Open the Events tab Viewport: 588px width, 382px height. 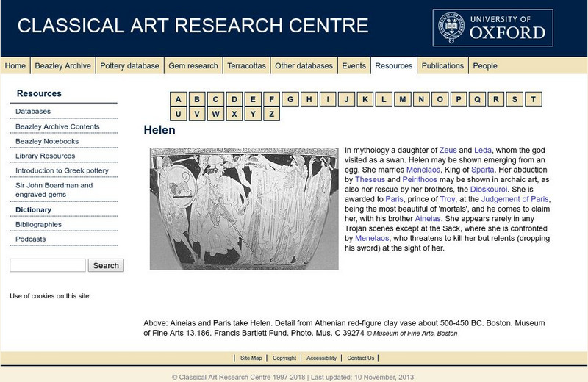coord(354,66)
